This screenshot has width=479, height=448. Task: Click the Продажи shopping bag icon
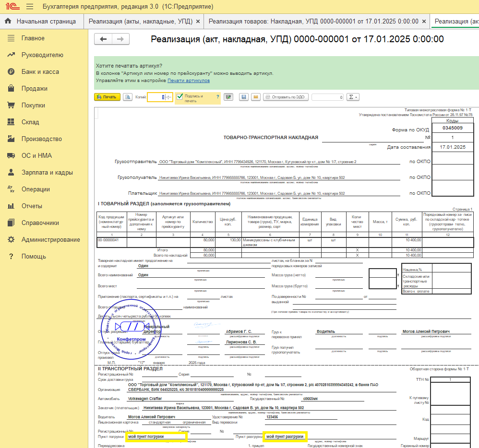pyautogui.click(x=11, y=89)
